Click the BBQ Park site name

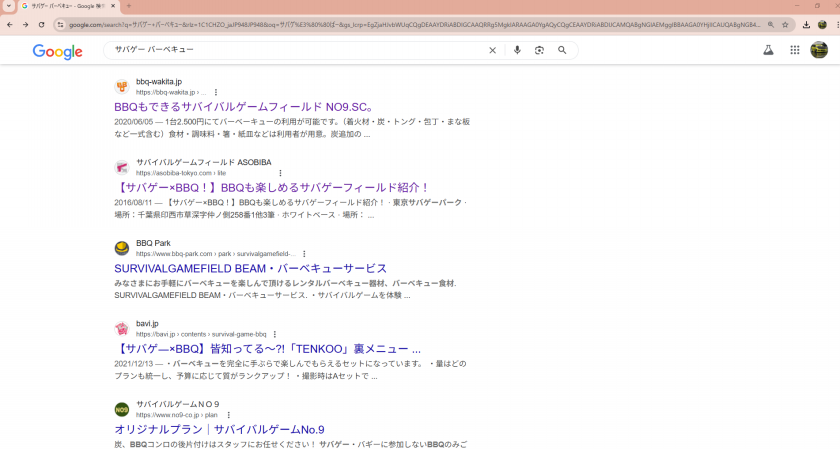[x=153, y=243]
